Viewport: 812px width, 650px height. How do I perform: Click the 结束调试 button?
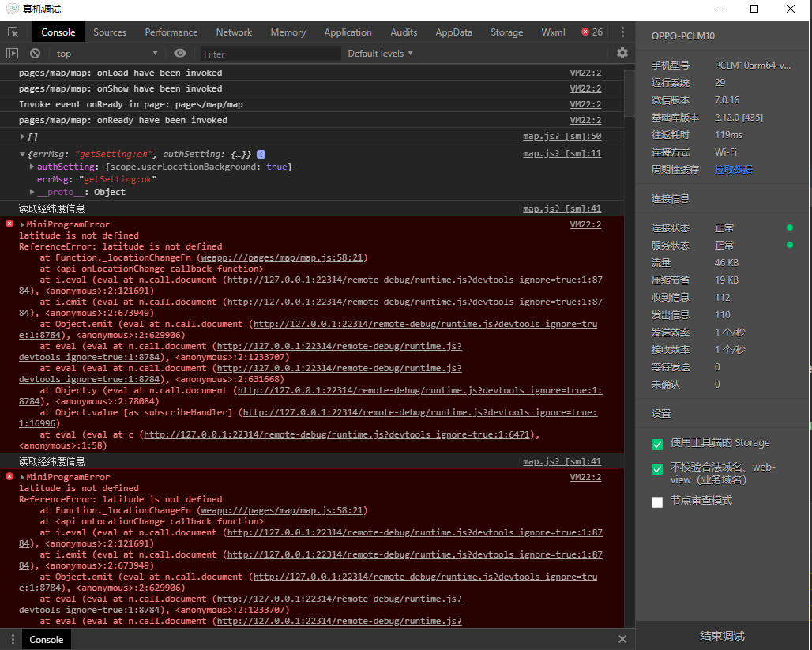coord(722,636)
